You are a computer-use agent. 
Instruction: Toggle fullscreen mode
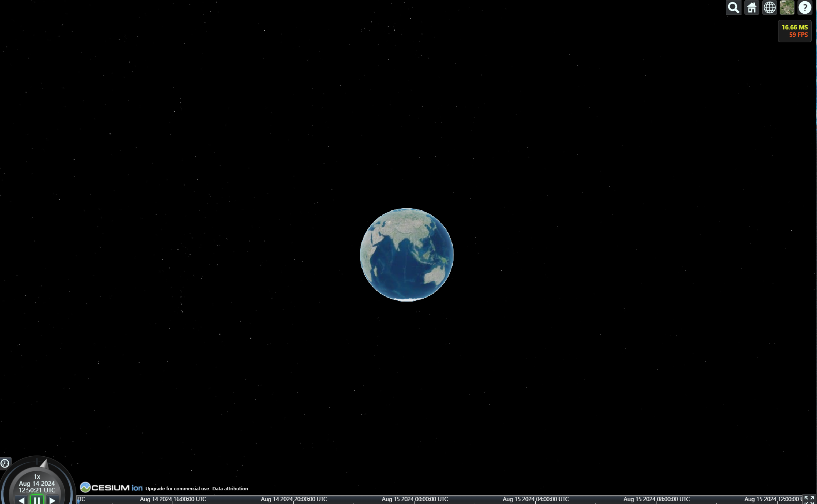[x=809, y=499]
